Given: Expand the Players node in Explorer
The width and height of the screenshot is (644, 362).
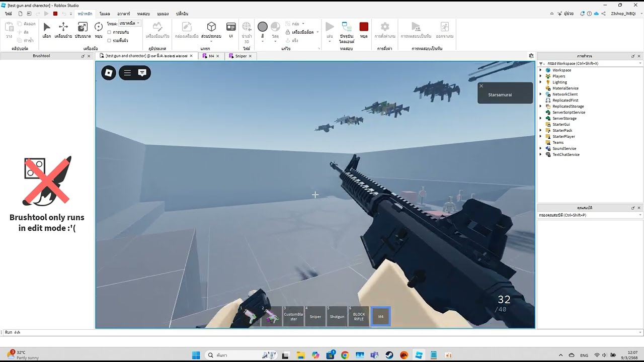Looking at the screenshot, I should pos(541,76).
